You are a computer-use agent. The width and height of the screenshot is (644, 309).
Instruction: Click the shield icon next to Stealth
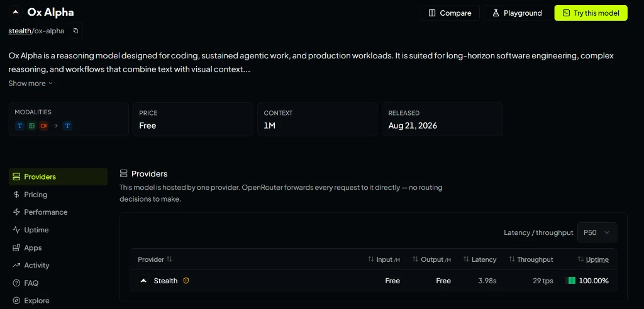tap(186, 281)
